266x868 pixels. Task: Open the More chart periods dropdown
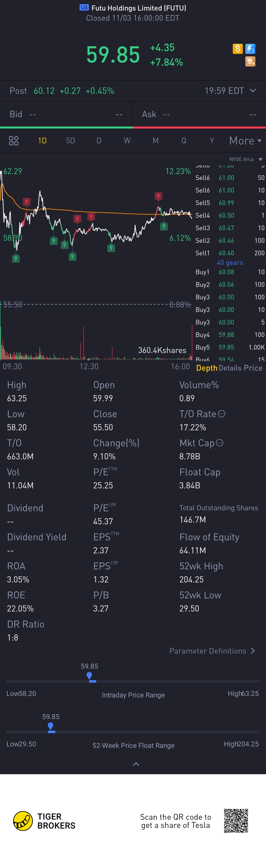point(245,141)
